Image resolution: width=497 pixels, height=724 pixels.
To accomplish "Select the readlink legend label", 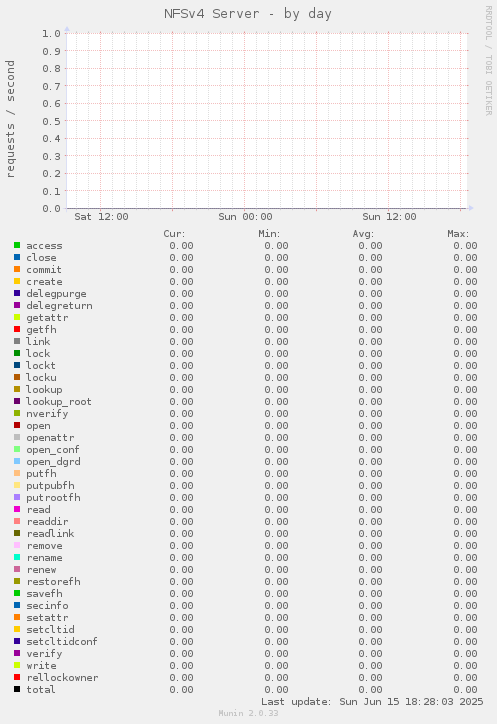I will click(50, 534).
